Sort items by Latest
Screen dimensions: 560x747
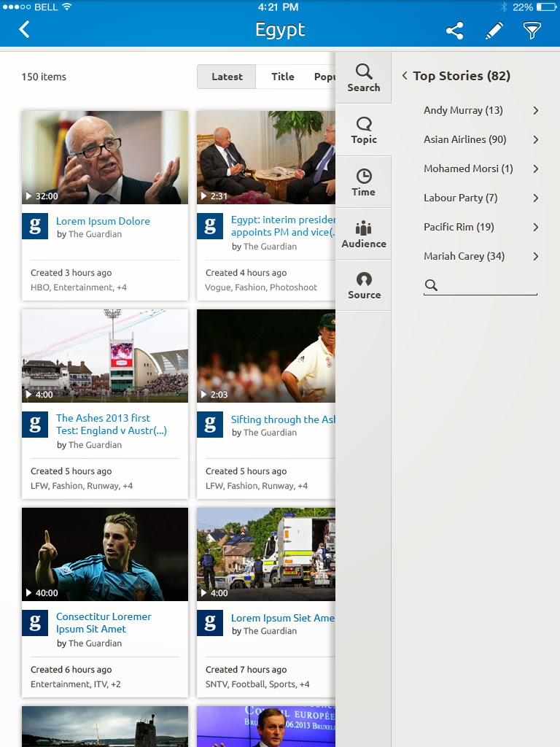coord(227,77)
